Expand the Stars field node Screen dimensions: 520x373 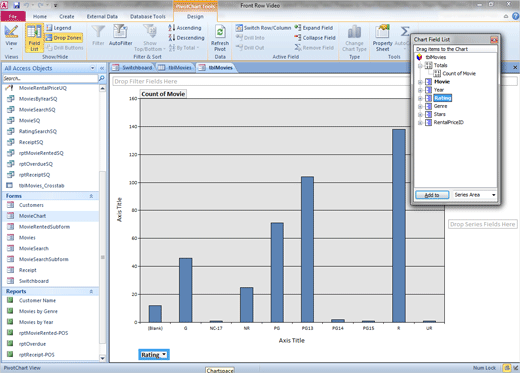coord(420,115)
